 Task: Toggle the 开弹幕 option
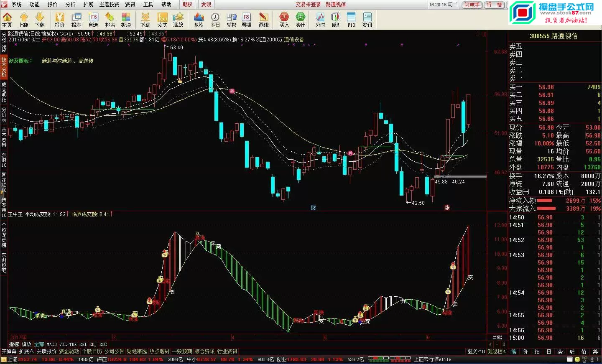pyautogui.click(x=9, y=351)
